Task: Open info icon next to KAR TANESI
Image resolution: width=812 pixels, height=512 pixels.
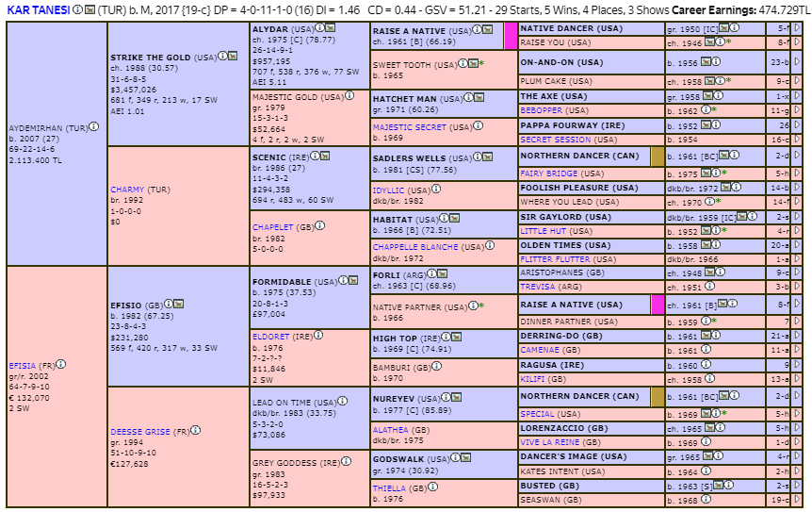Action: [77, 9]
